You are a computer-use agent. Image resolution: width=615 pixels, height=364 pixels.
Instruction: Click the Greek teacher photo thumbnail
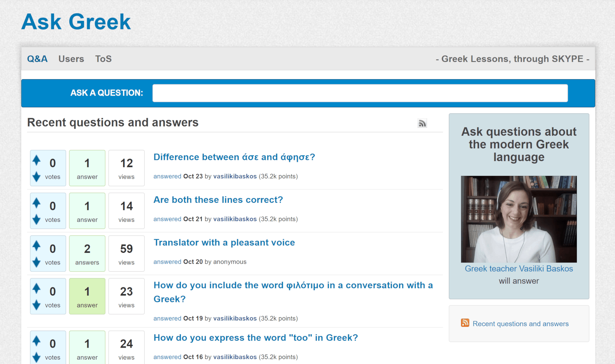coord(519,219)
